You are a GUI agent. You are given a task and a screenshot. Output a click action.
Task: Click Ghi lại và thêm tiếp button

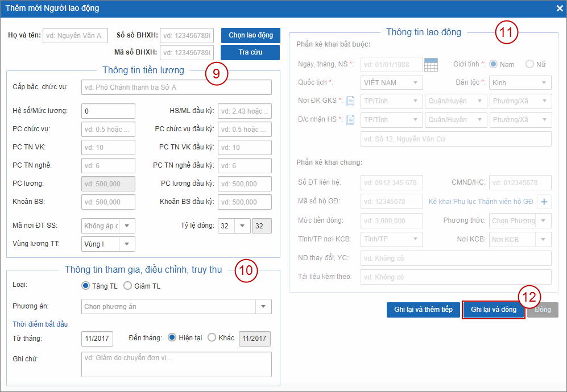click(x=423, y=310)
